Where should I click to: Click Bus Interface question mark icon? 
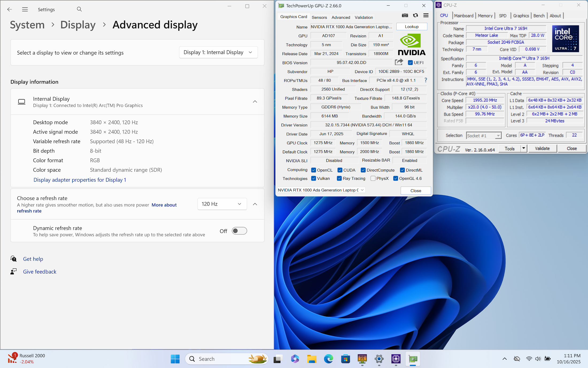click(426, 80)
